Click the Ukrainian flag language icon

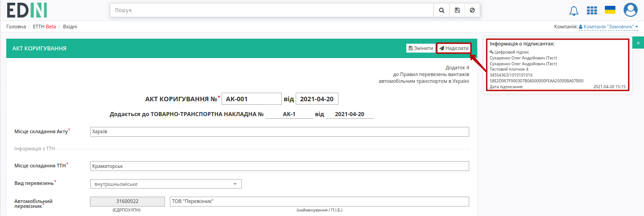pyautogui.click(x=610, y=10)
